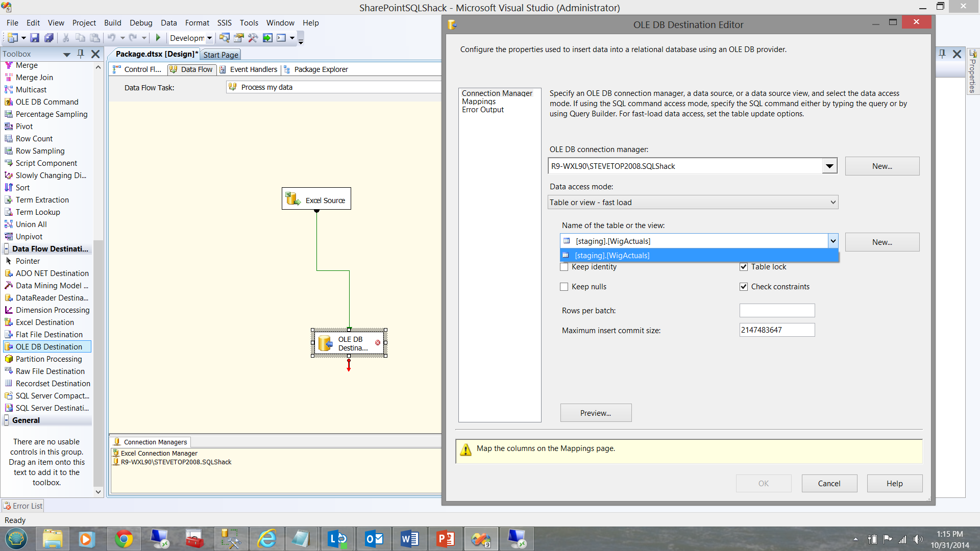The image size is (980, 551).
Task: Enable the Keep identity checkbox
Action: point(564,267)
